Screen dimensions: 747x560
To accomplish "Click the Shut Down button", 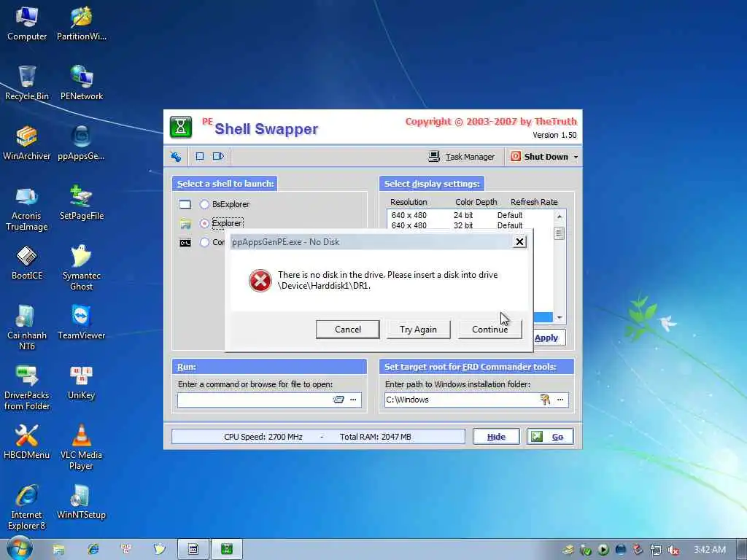I will 539,157.
